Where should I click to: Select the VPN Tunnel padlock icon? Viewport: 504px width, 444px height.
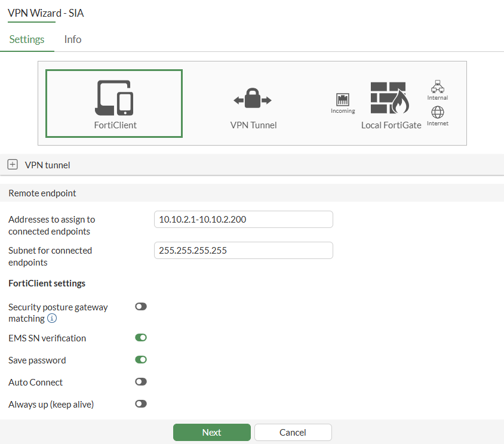click(253, 98)
